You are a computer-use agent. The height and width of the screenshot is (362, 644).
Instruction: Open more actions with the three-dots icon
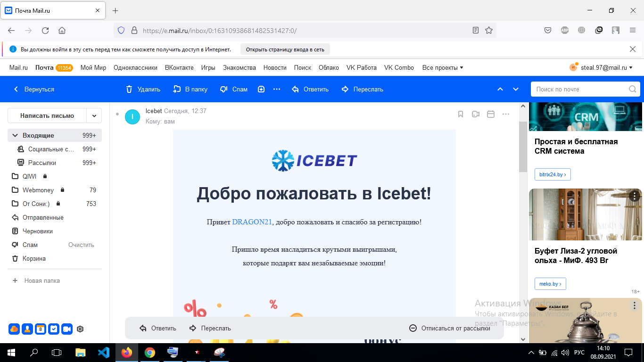(x=506, y=114)
